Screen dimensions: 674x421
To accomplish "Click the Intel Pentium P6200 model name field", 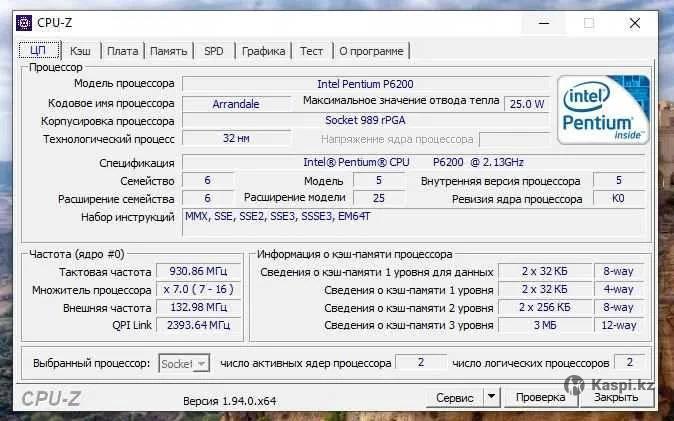I will pos(366,84).
